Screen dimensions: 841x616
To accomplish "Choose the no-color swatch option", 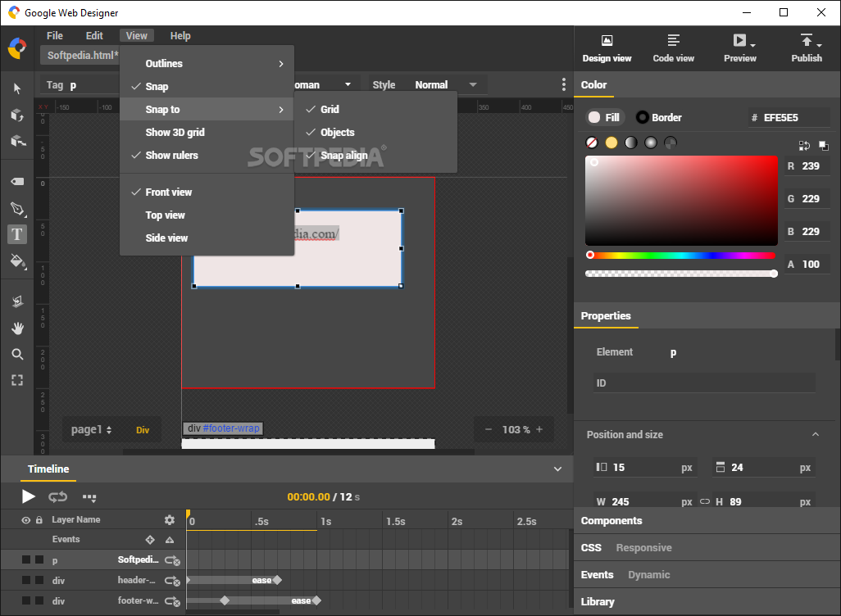I will 592,143.
